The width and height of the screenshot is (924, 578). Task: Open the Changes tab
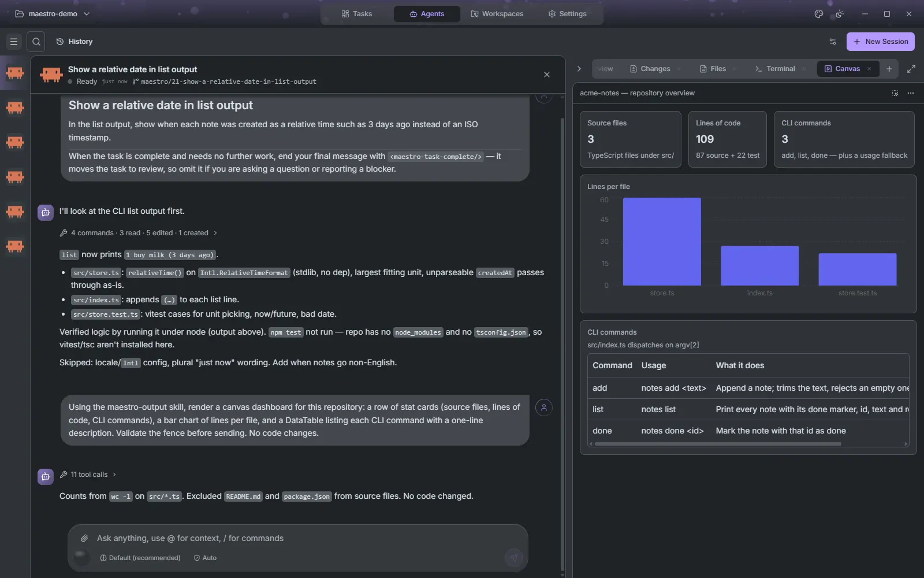tap(650, 69)
